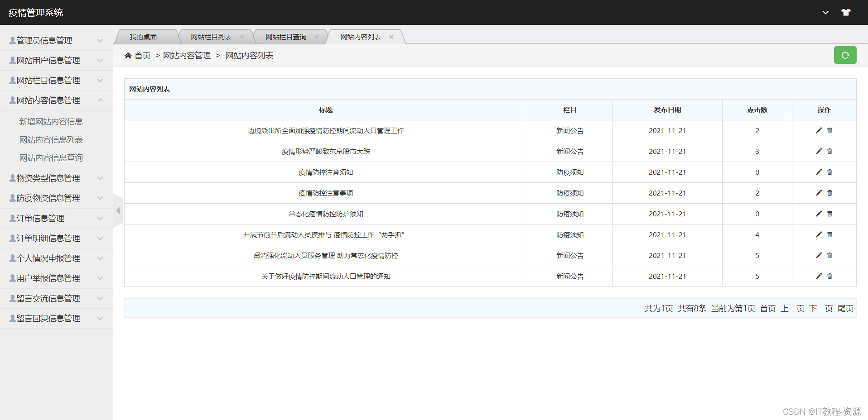Click the 点击数 column header
The image size is (868, 420).
coord(757,110)
